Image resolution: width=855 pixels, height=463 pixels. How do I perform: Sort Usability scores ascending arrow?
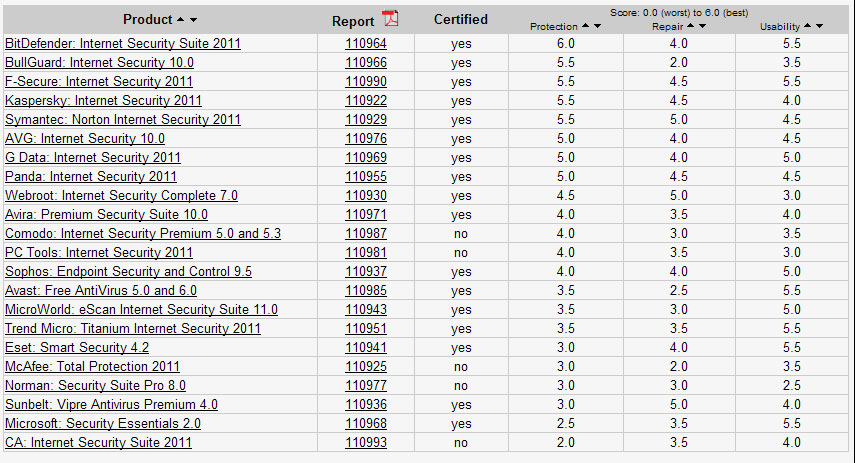[808, 26]
